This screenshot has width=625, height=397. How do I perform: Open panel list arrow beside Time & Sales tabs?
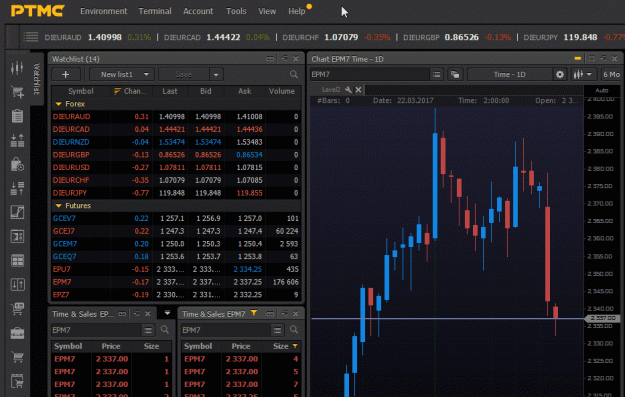click(x=167, y=313)
